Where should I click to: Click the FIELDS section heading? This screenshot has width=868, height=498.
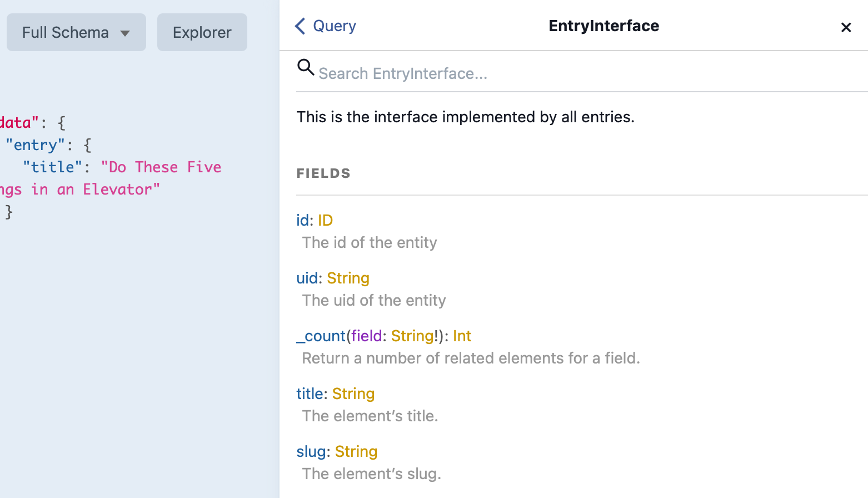[323, 173]
